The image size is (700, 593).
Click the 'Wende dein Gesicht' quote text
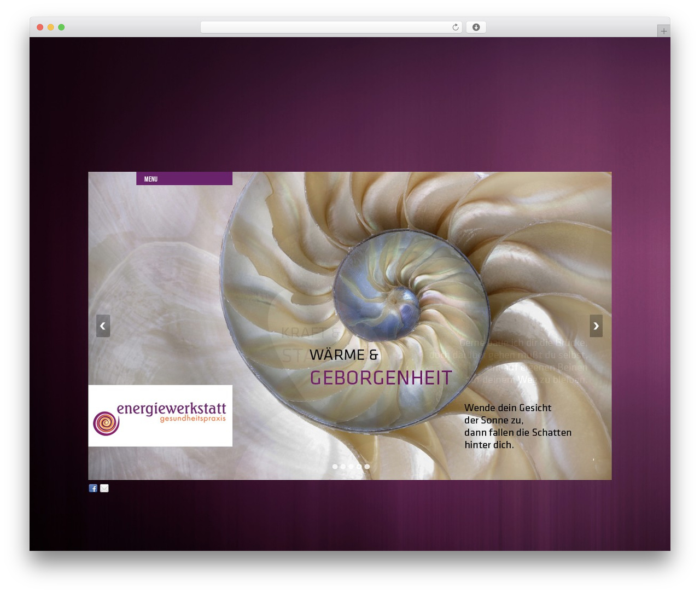[x=518, y=426]
